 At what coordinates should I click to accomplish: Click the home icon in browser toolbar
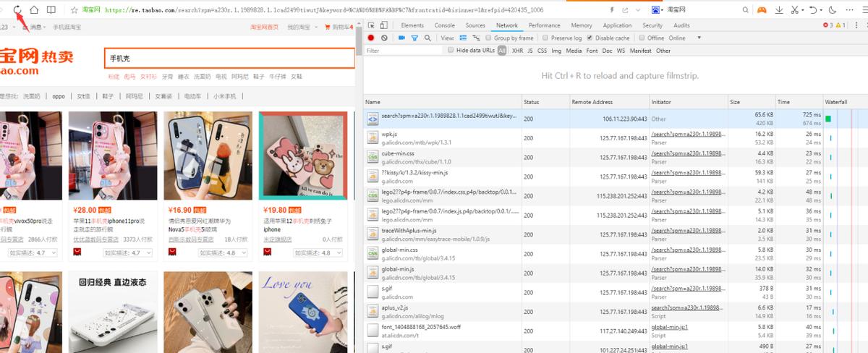pyautogui.click(x=34, y=10)
